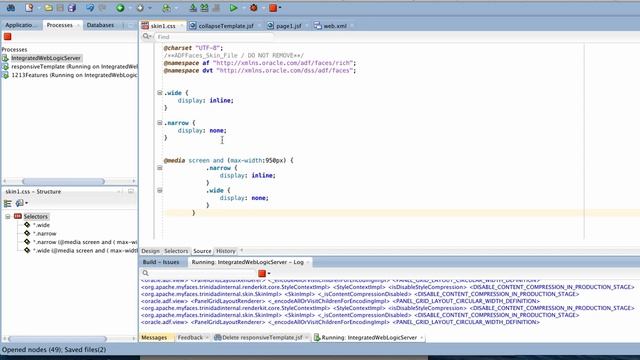The height and width of the screenshot is (360, 640).
Task: Select the 1213Features running process
Action: (74, 75)
